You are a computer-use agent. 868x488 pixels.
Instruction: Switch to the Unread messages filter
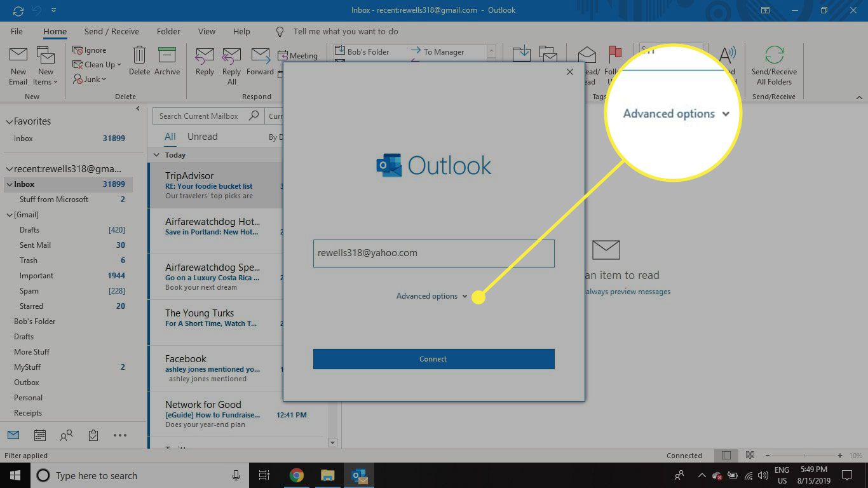click(x=202, y=137)
